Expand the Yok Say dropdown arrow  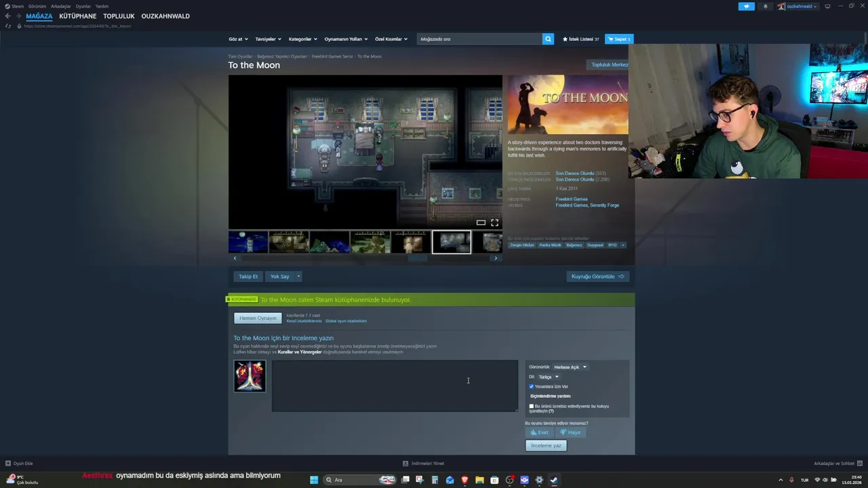298,277
